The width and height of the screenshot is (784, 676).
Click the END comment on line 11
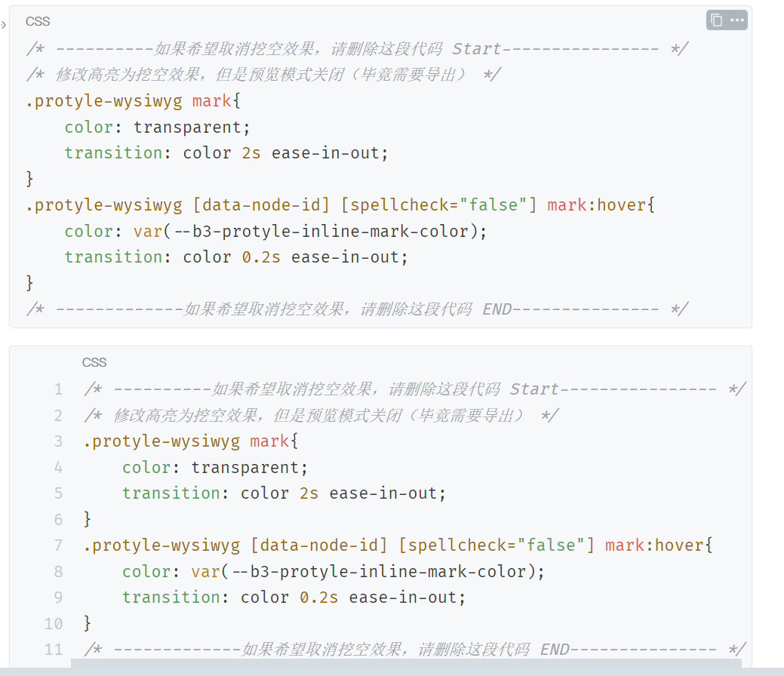(555, 649)
